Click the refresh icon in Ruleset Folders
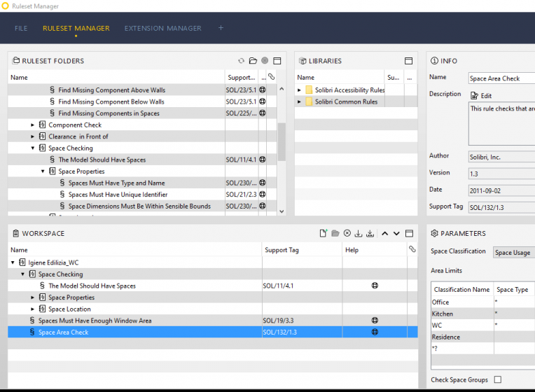The image size is (535, 392). pyautogui.click(x=241, y=61)
